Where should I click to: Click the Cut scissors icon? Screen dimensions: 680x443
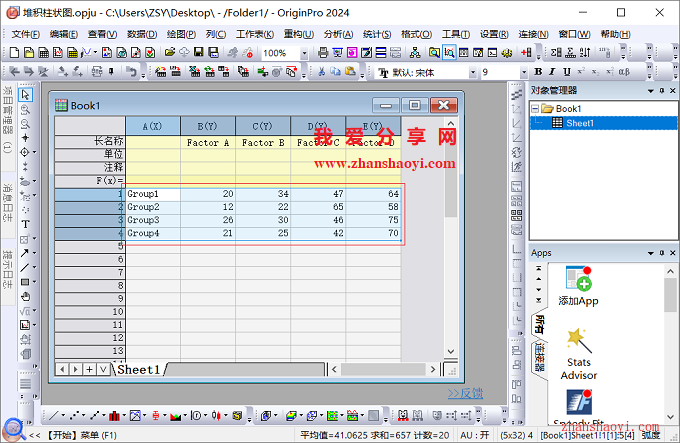[x=321, y=72]
